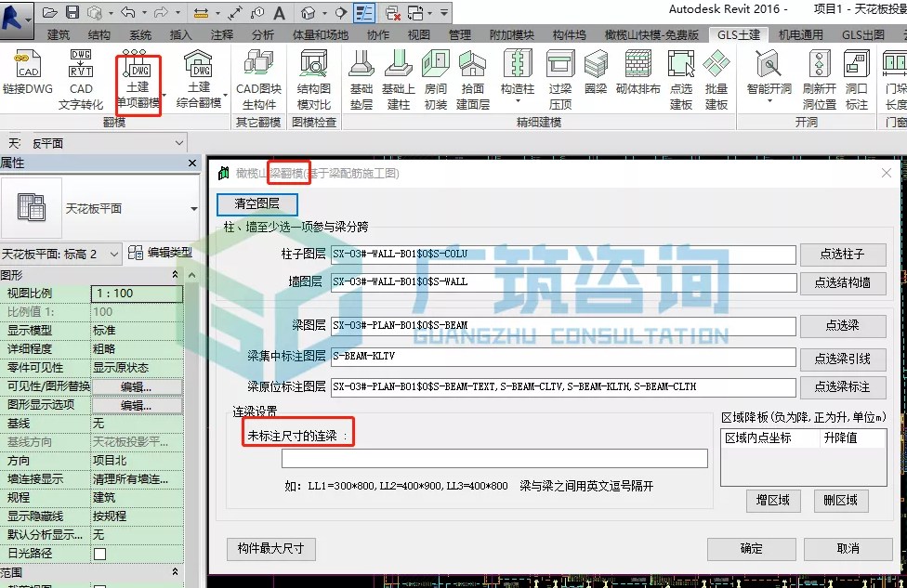
Task: Click the 圈梁 tool
Action: 596,72
